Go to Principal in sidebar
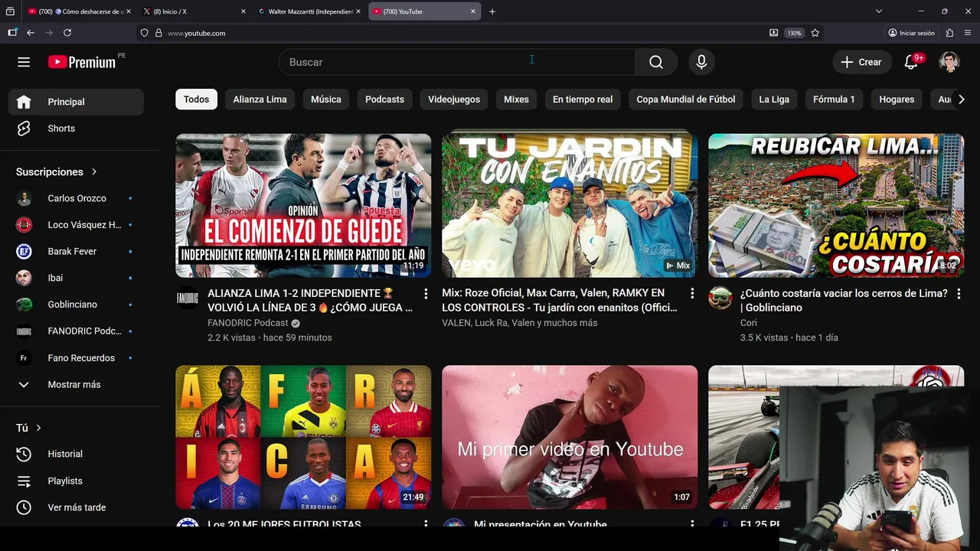980x551 pixels. pos(76,102)
